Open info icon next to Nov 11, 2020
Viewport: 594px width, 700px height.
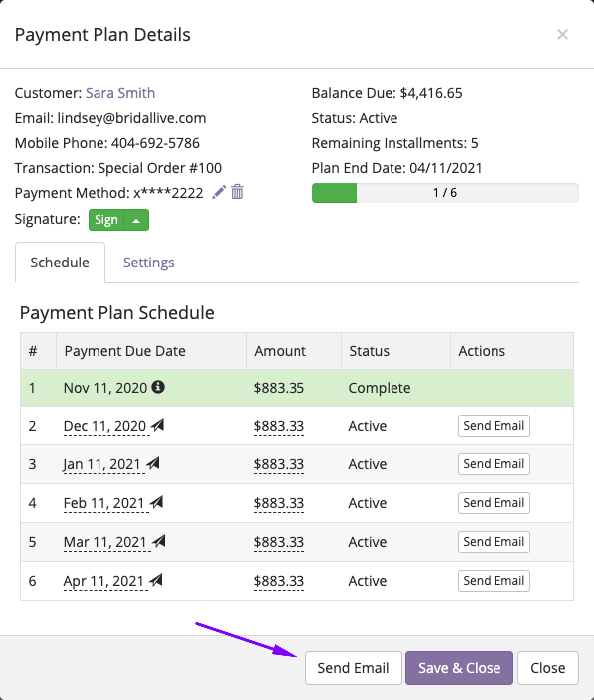[x=158, y=387]
